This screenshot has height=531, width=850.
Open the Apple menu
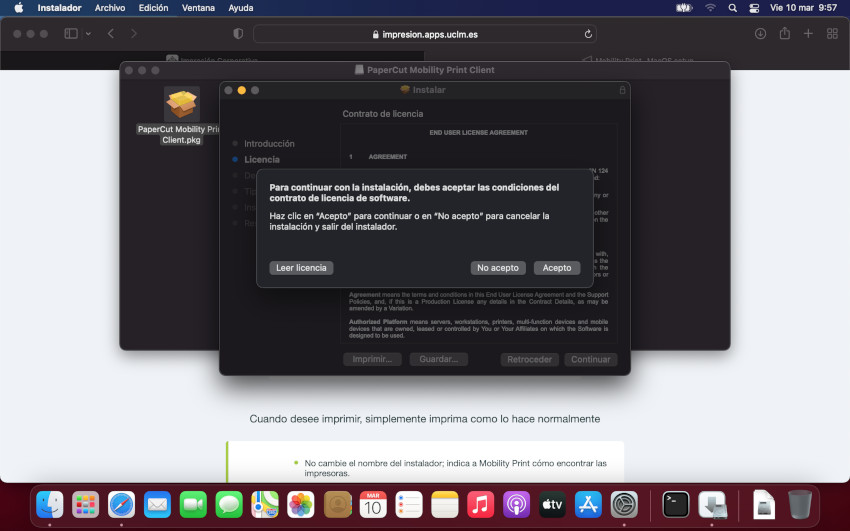pos(18,8)
